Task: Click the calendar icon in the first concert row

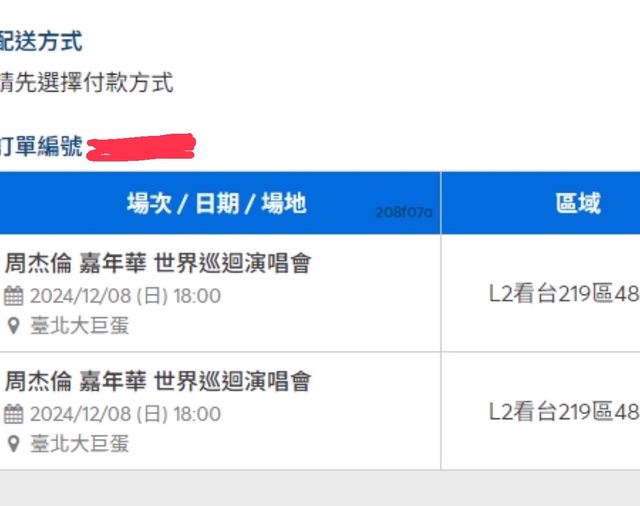Action: pyautogui.click(x=14, y=296)
